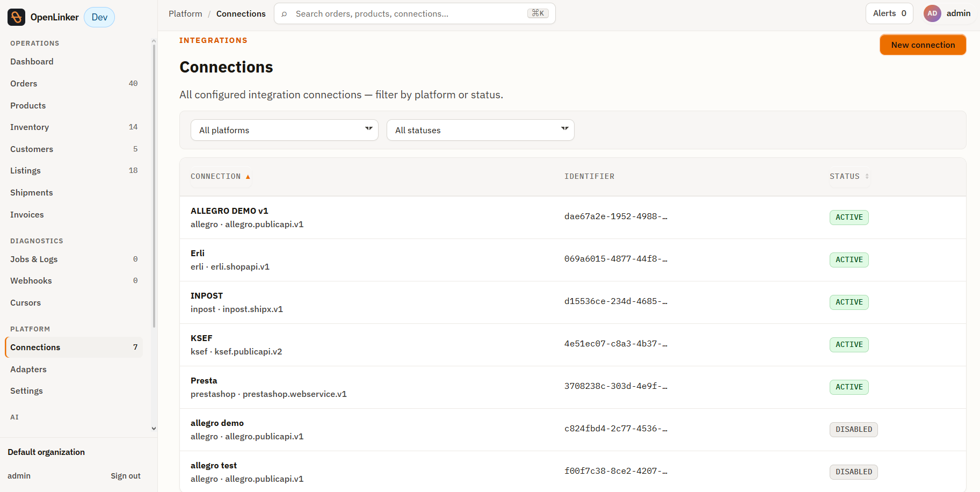Open Jobs & Logs diagnostics
The height and width of the screenshot is (492, 980).
tap(74, 259)
